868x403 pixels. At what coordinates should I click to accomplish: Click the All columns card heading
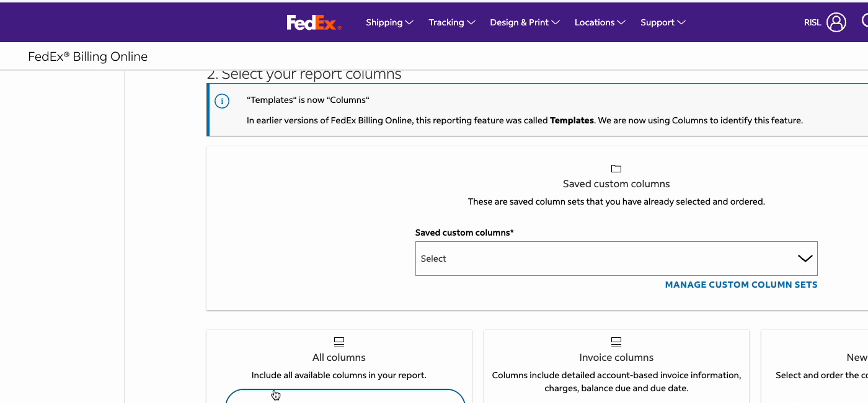(339, 357)
